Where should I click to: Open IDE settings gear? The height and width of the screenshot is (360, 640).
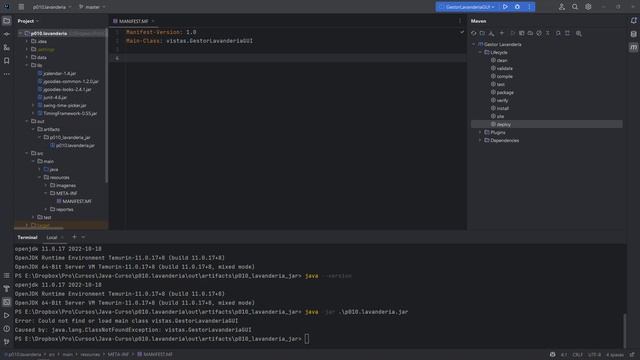[x=588, y=7]
